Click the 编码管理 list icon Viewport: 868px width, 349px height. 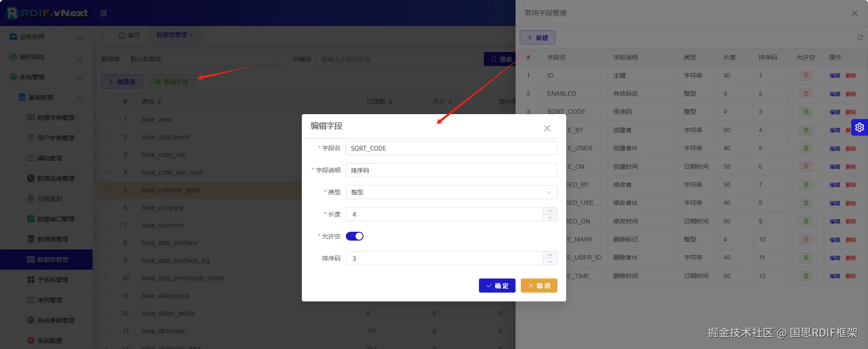click(x=31, y=158)
